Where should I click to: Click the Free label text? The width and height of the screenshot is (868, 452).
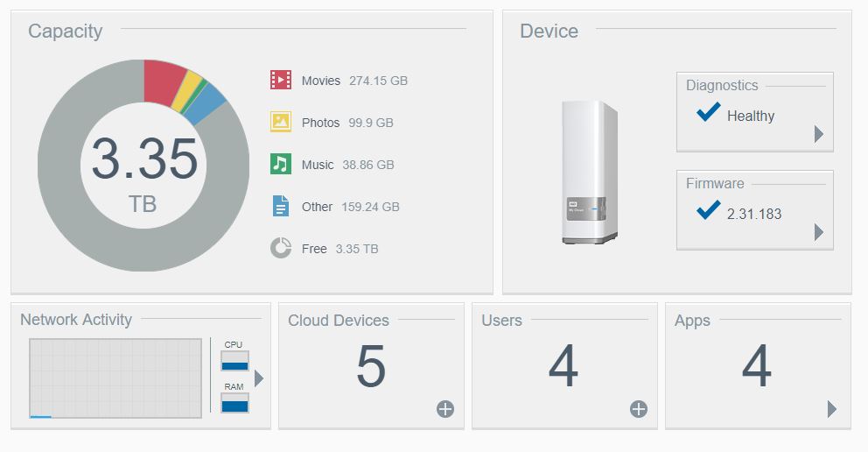click(x=314, y=250)
